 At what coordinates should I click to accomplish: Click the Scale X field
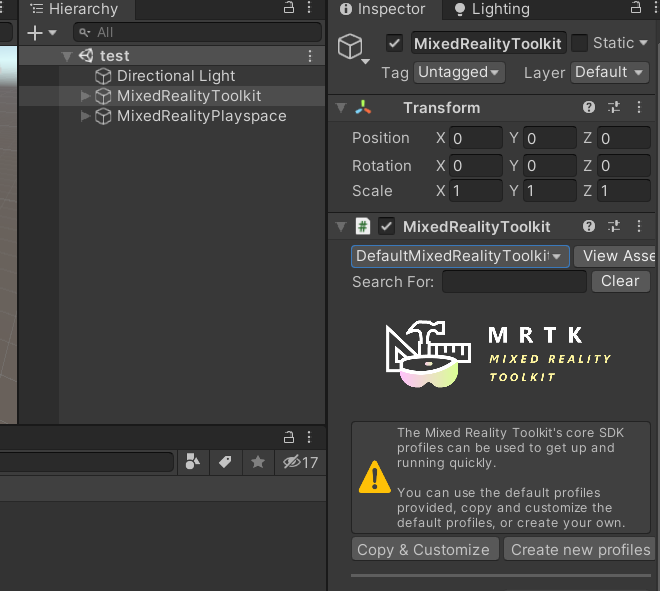pos(476,191)
